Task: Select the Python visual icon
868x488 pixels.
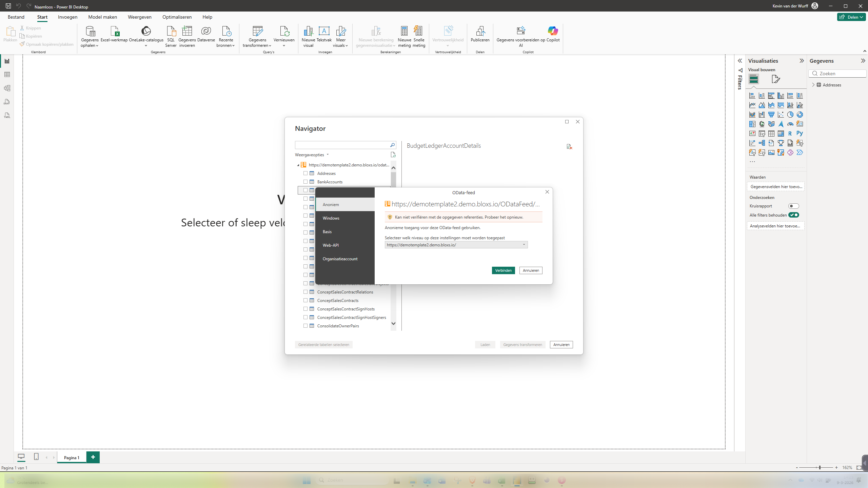Action: pos(800,134)
